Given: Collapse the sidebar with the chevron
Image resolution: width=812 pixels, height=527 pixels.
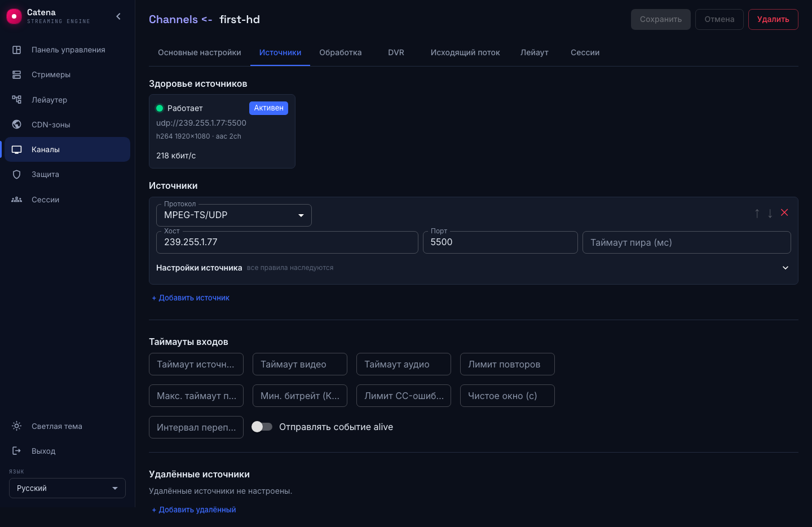Looking at the screenshot, I should pyautogui.click(x=118, y=16).
